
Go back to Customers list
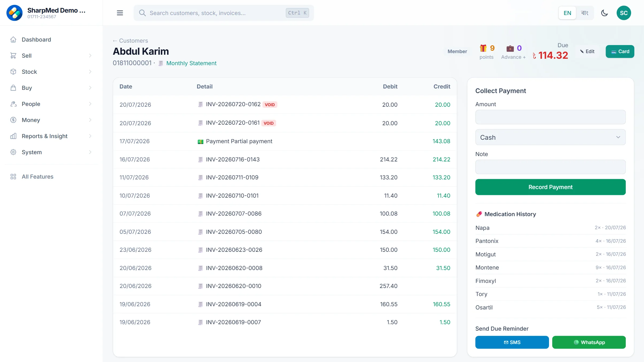pos(130,41)
